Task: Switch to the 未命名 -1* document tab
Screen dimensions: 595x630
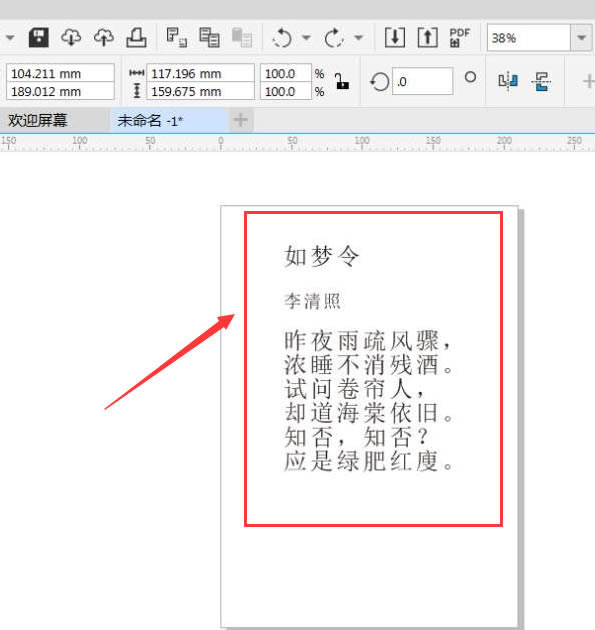Action: (x=170, y=120)
